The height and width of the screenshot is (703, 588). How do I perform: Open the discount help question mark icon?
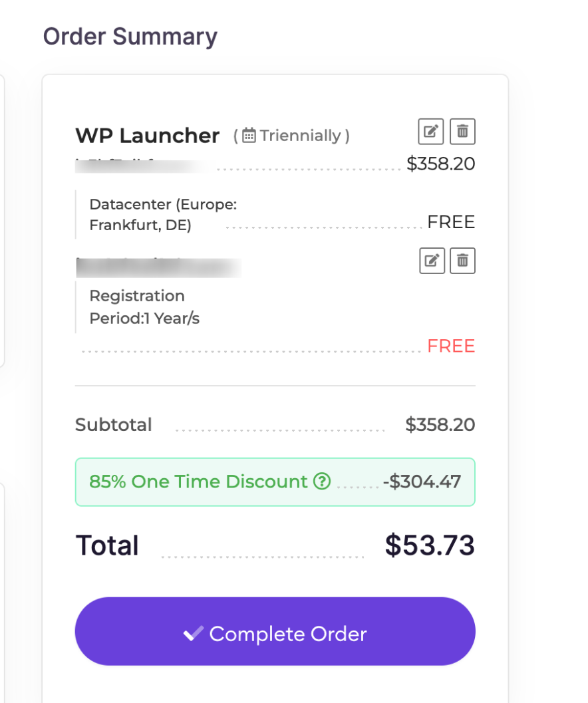point(322,481)
